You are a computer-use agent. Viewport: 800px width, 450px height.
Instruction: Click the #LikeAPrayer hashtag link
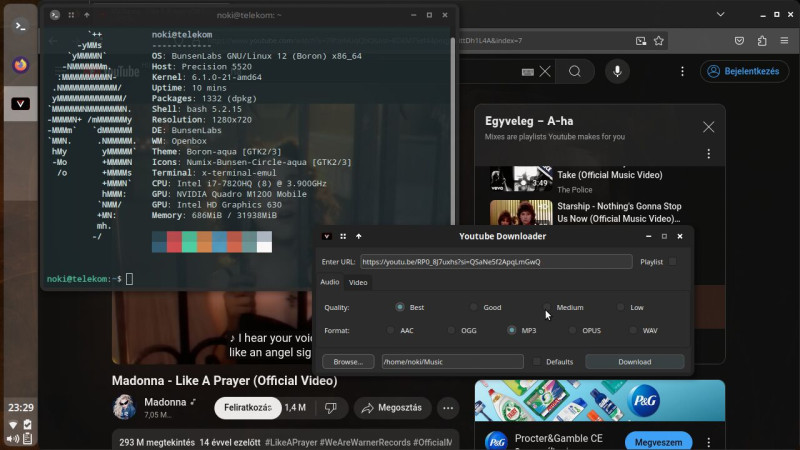pyautogui.click(x=291, y=442)
